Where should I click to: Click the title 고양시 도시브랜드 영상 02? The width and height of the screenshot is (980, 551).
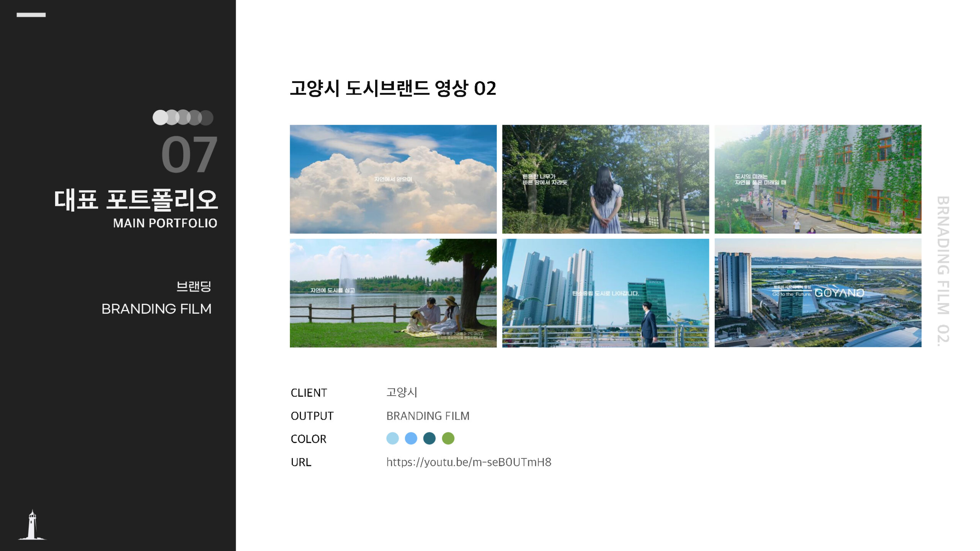click(393, 88)
